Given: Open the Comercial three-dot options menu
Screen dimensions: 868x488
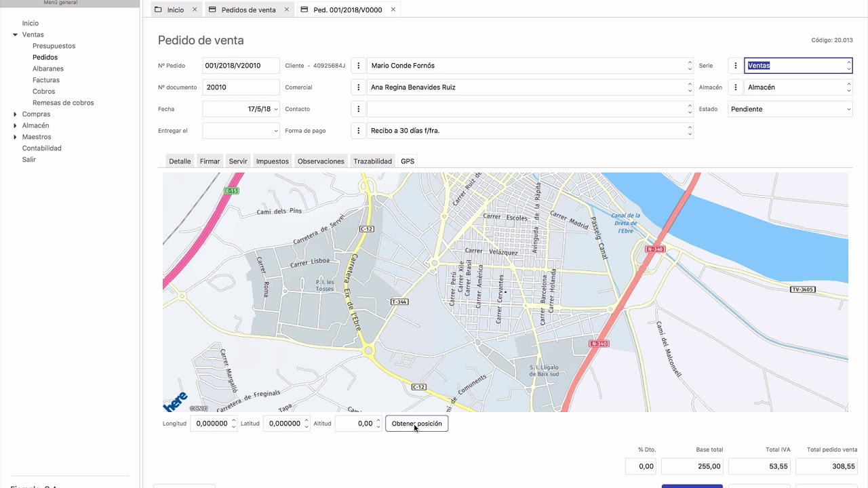Looking at the screenshot, I should point(359,87).
